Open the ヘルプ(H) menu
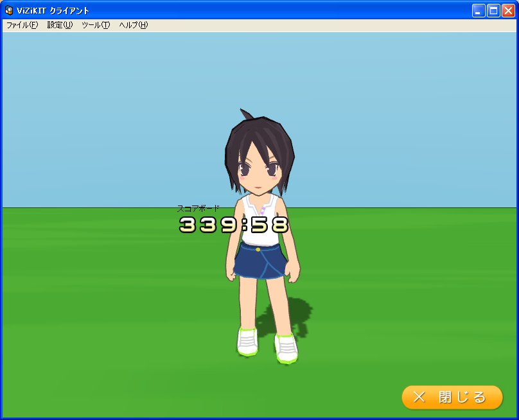 [x=134, y=25]
